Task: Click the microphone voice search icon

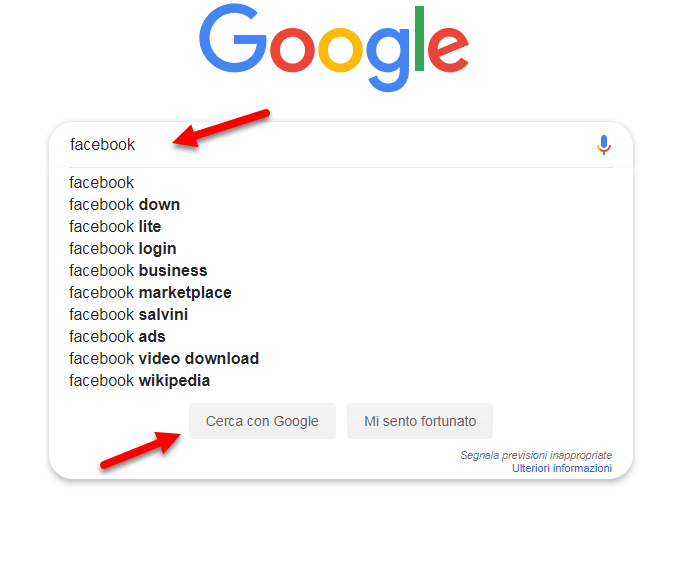Action: 603,145
